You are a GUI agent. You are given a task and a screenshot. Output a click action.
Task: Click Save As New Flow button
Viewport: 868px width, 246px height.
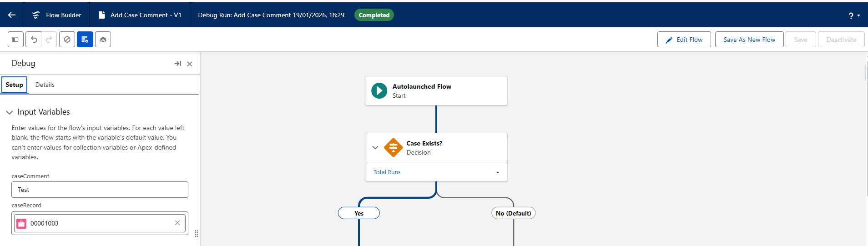pyautogui.click(x=749, y=40)
